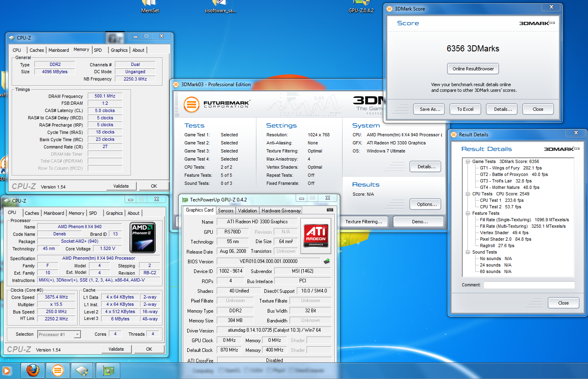Open Firefox from the taskbar

click(x=33, y=371)
